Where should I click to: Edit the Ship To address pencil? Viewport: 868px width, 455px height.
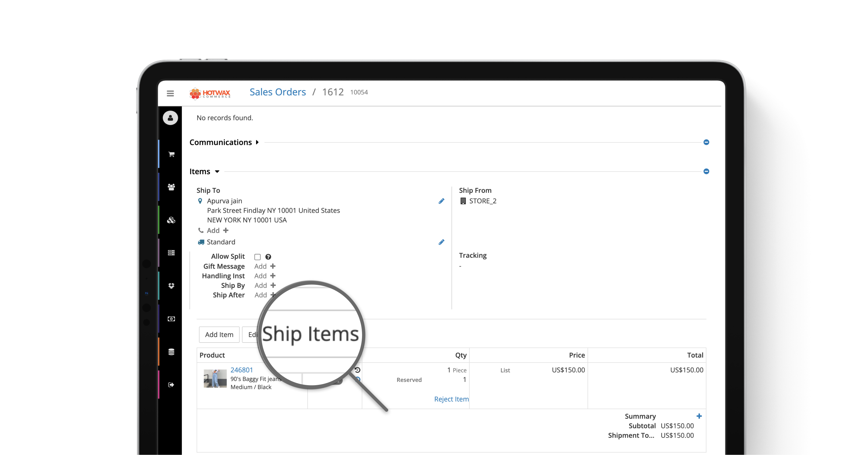(442, 201)
